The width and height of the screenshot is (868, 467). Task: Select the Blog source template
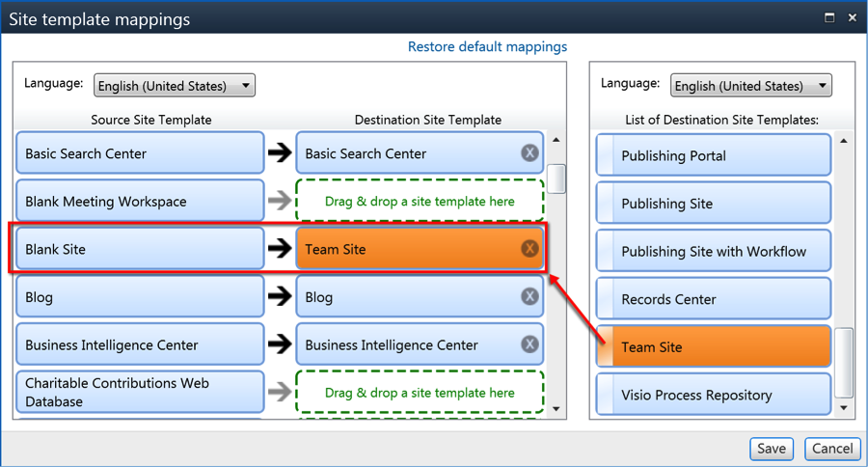140,296
